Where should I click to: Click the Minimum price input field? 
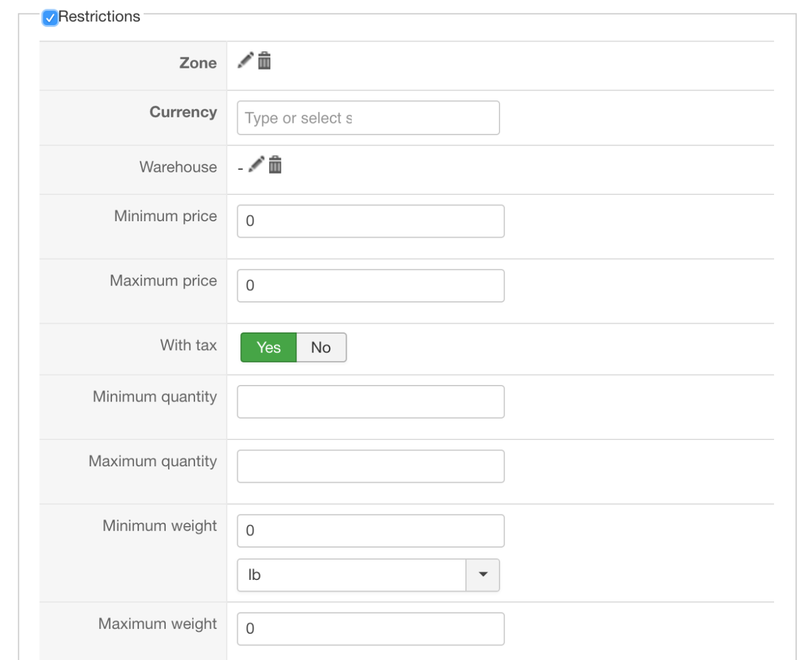point(371,221)
